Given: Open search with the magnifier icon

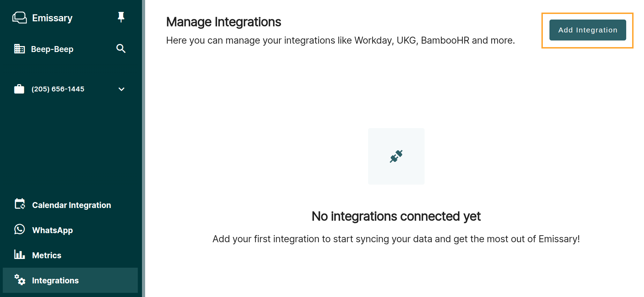Looking at the screenshot, I should coord(121,49).
